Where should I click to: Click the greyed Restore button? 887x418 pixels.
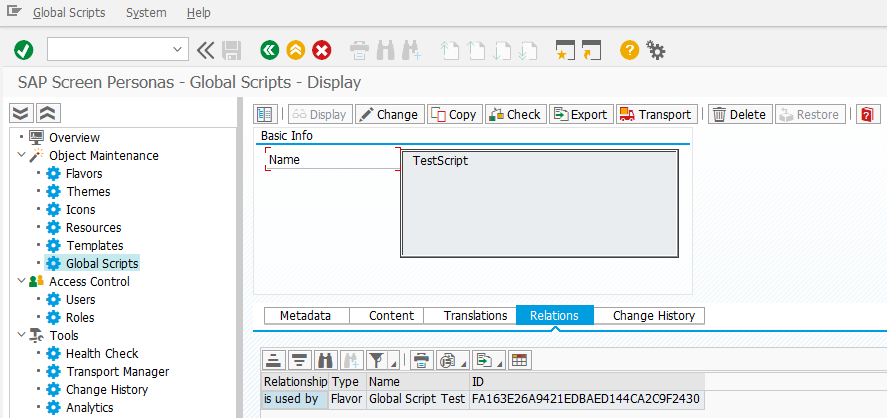(811, 114)
